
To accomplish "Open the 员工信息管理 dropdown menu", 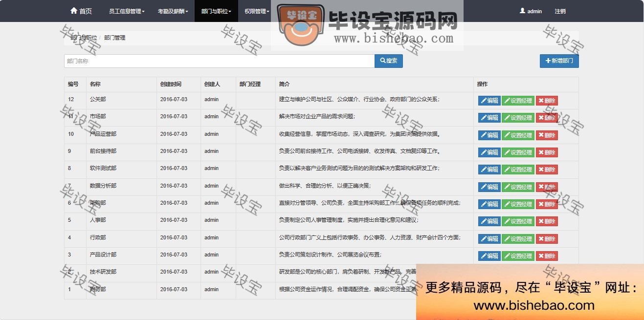I will 127,11.
